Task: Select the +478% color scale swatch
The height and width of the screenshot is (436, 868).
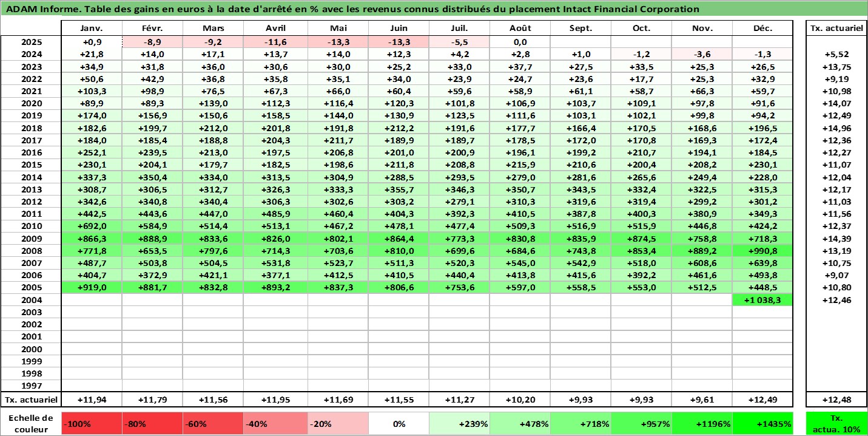Action: tap(520, 423)
